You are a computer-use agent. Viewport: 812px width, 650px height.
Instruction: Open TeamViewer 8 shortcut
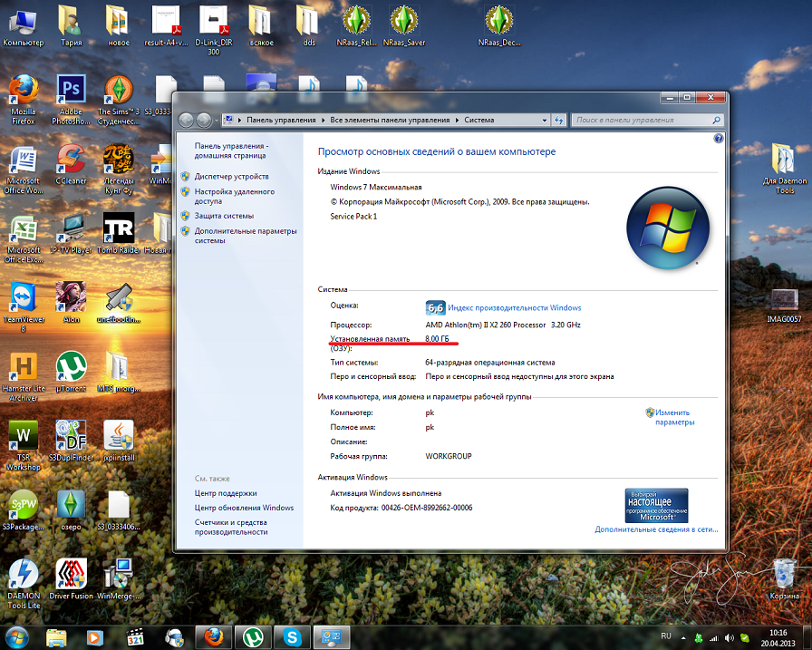tap(24, 307)
